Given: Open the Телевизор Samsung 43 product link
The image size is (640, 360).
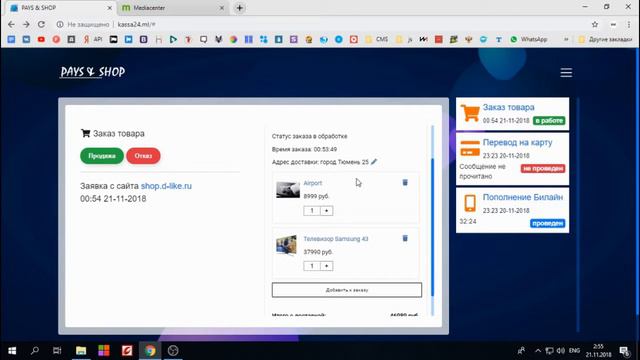Looking at the screenshot, I should (336, 239).
